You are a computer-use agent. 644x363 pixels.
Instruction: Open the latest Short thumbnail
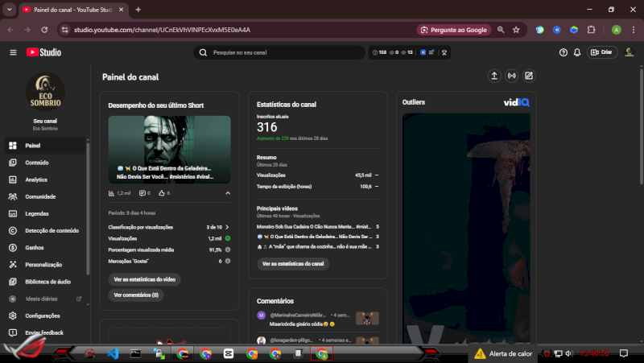pyautogui.click(x=169, y=149)
